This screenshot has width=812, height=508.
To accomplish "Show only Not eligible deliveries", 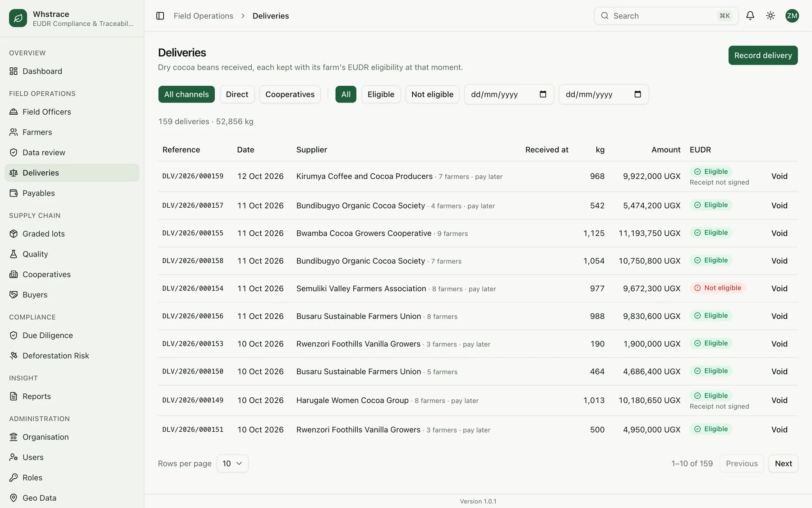I will pyautogui.click(x=432, y=94).
